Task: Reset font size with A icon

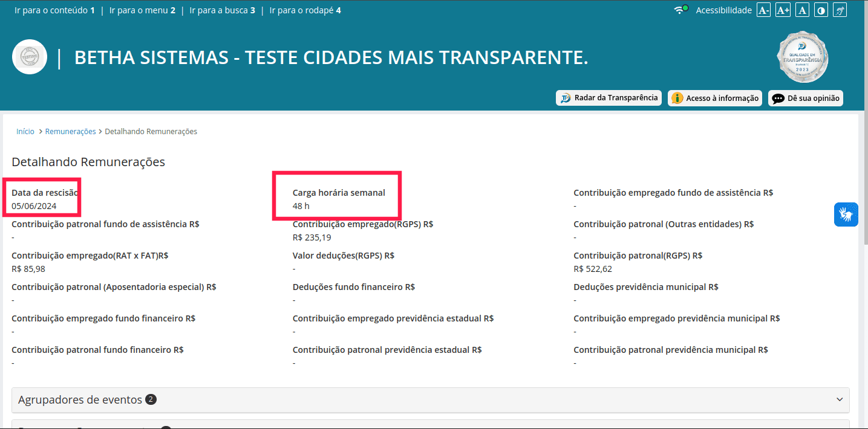Action: click(802, 10)
